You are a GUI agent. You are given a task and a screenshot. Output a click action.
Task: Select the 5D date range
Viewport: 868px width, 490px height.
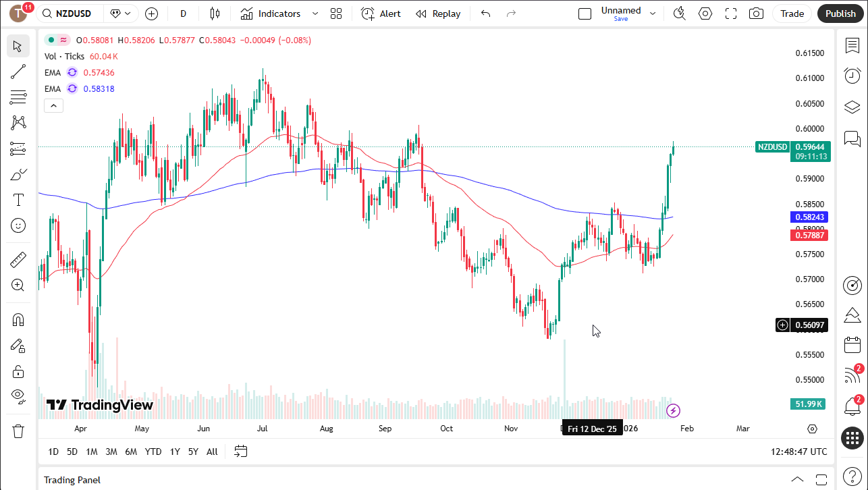(72, 452)
